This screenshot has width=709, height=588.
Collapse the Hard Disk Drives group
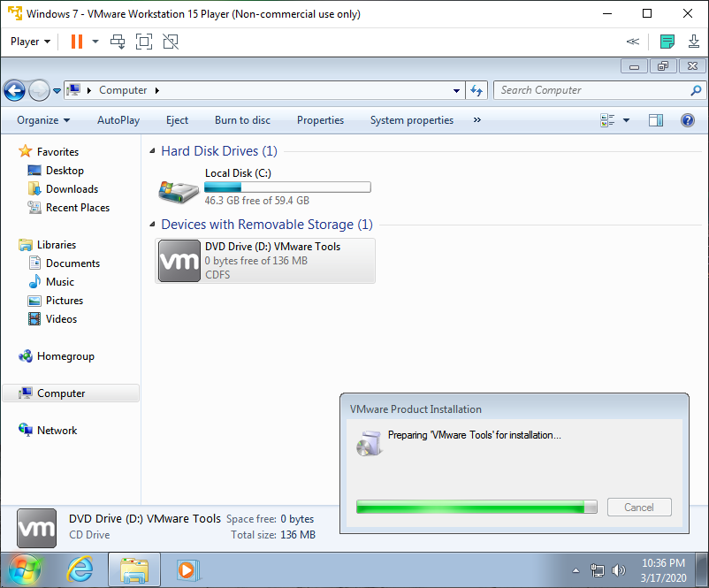coord(152,151)
